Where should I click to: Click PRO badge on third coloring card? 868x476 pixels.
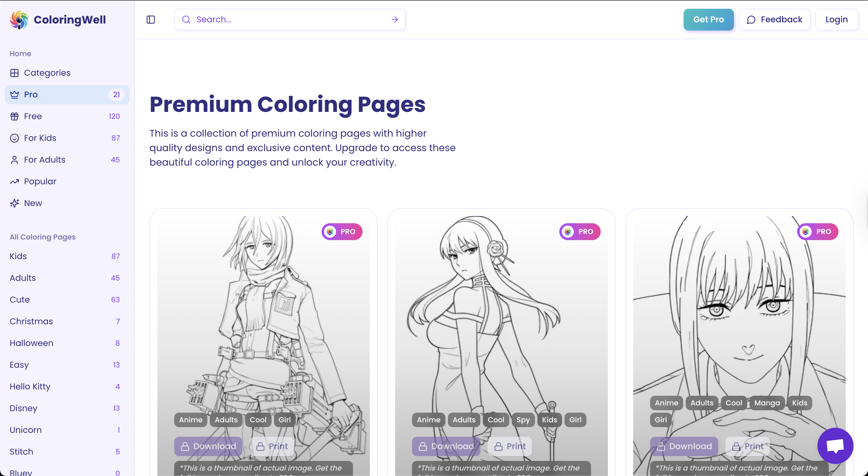[817, 231]
